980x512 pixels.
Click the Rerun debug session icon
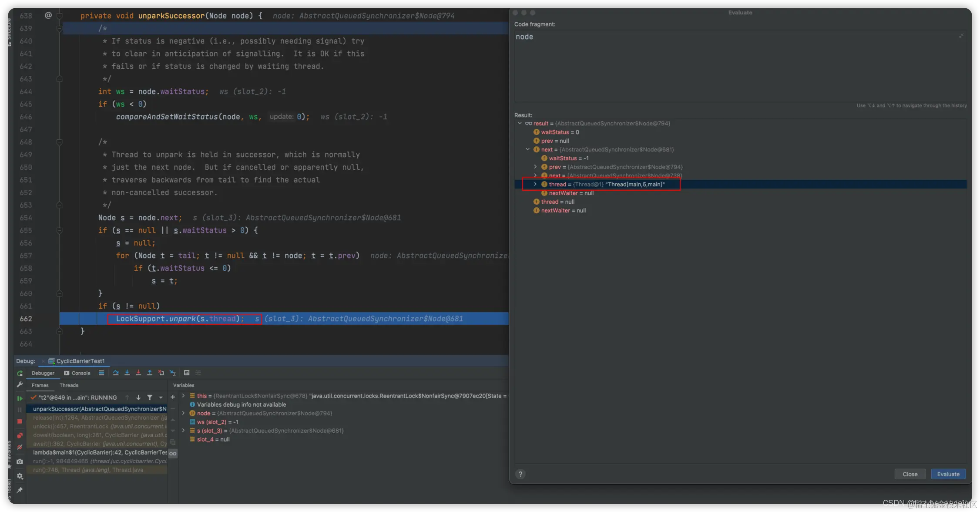[x=20, y=373]
